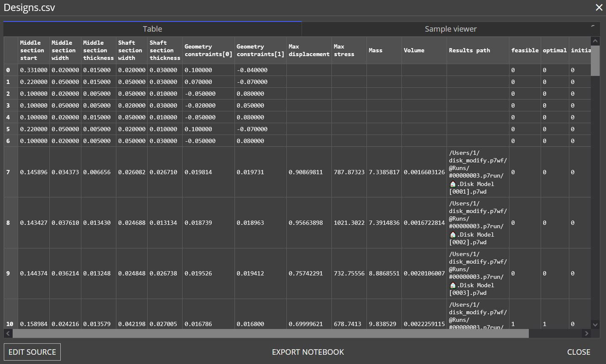Image resolution: width=606 pixels, height=364 pixels.
Task: Click the CLOSE button at bottom right
Action: [579, 352]
